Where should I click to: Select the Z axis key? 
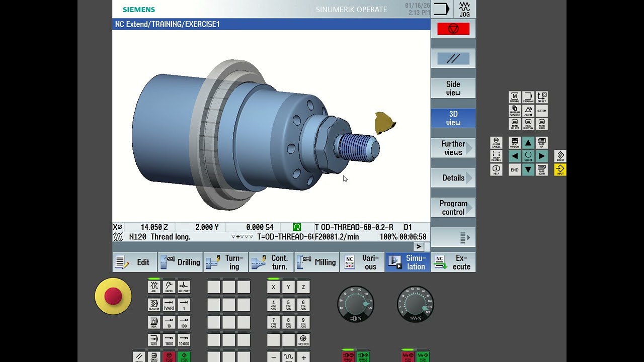click(303, 287)
